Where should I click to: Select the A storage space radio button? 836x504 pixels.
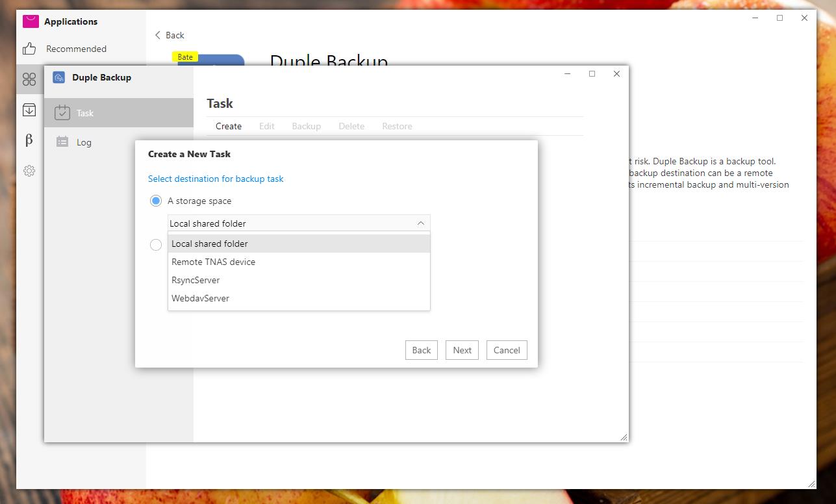156,201
